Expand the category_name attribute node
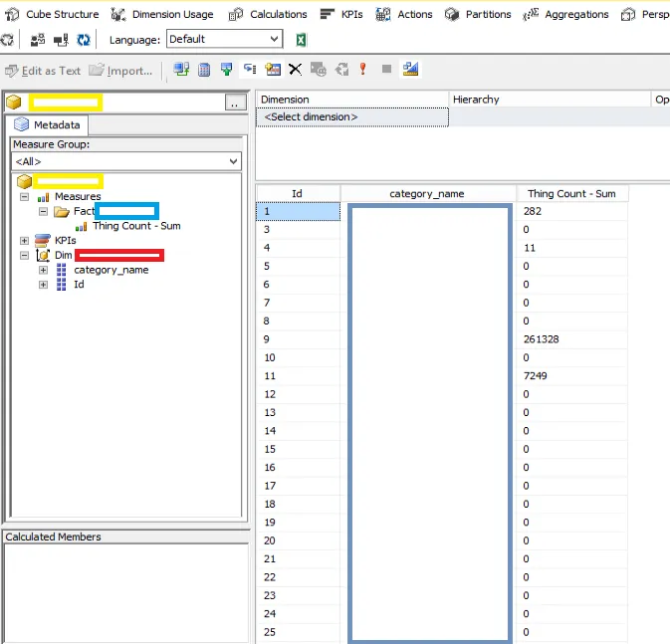Screen dimensions: 670x644 tap(44, 270)
